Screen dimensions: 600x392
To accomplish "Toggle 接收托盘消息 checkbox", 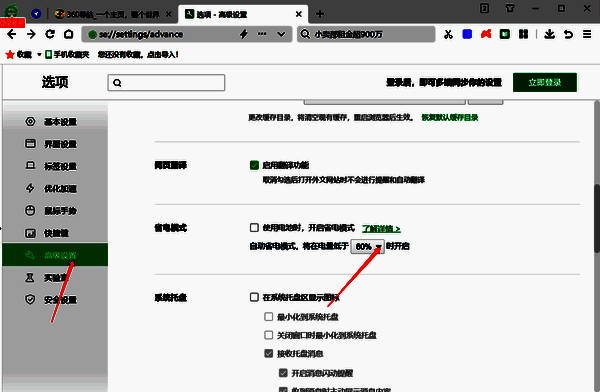I will [x=269, y=353].
